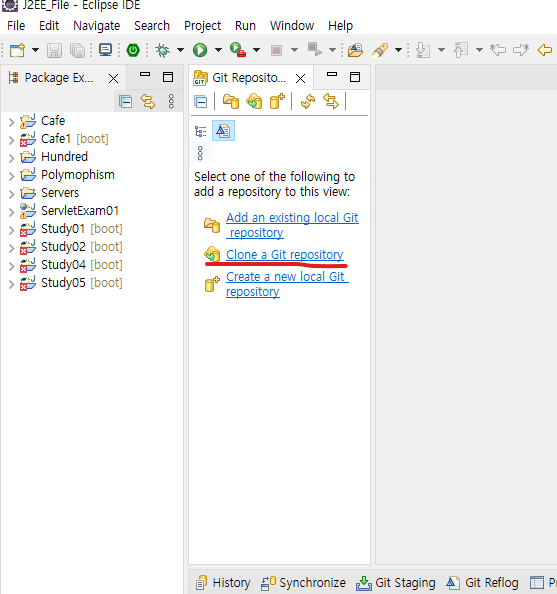557x594 pixels.
Task: Click the Save toolbar icon
Action: (54, 50)
